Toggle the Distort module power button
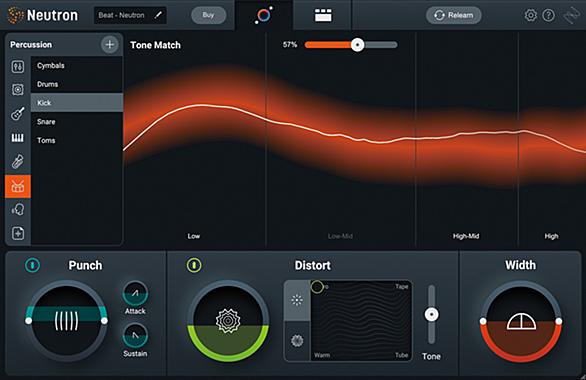The image size is (586, 380). tap(194, 265)
